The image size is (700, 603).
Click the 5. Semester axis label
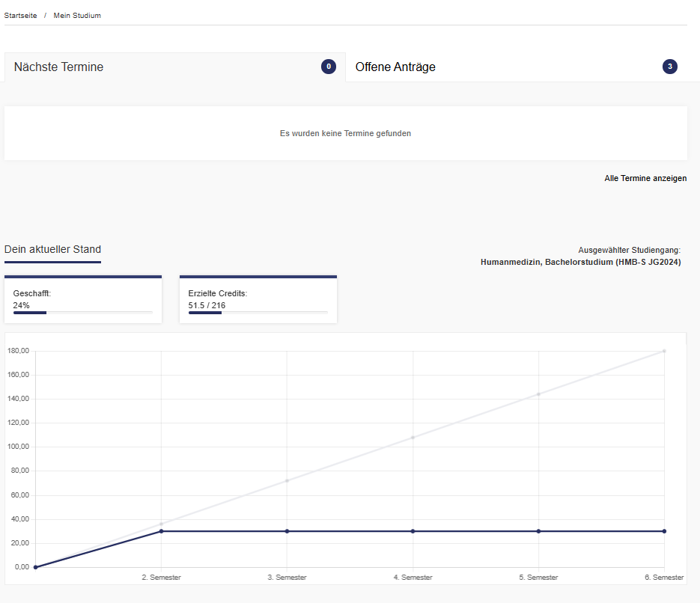(x=538, y=578)
